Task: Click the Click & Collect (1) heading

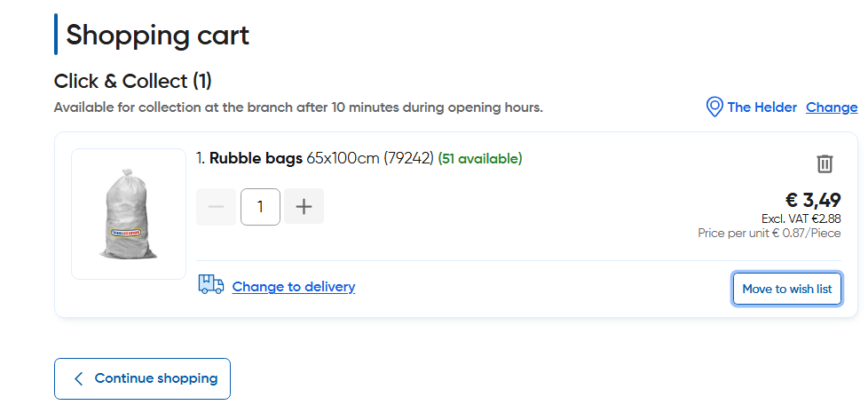Action: [133, 81]
